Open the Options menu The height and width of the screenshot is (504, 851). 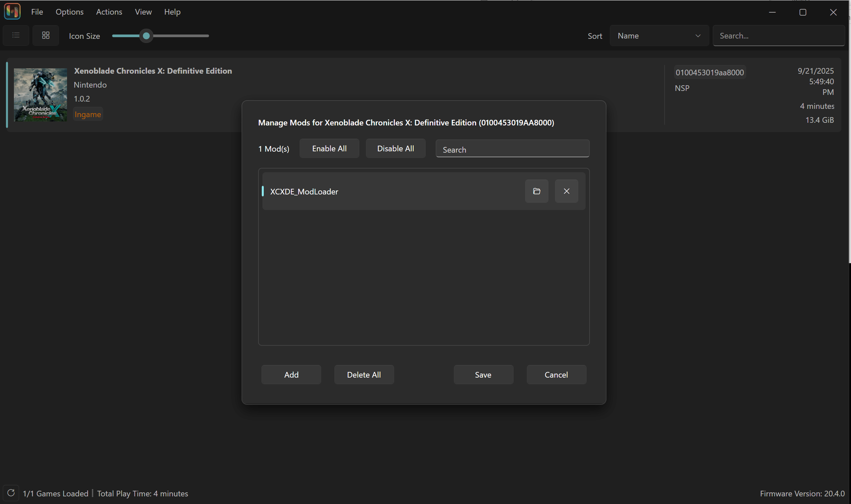(x=69, y=12)
